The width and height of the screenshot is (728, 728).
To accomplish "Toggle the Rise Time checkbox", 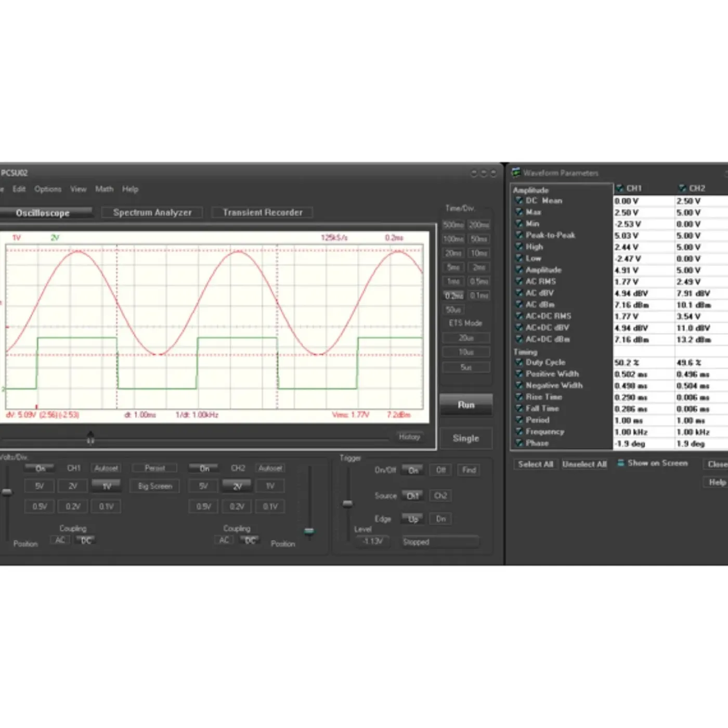I will 519,397.
